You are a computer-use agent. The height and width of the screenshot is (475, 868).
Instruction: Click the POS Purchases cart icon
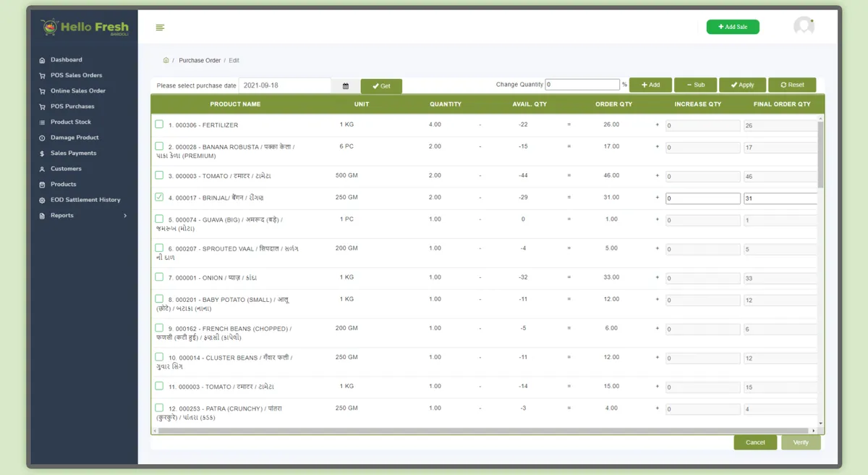(x=43, y=106)
